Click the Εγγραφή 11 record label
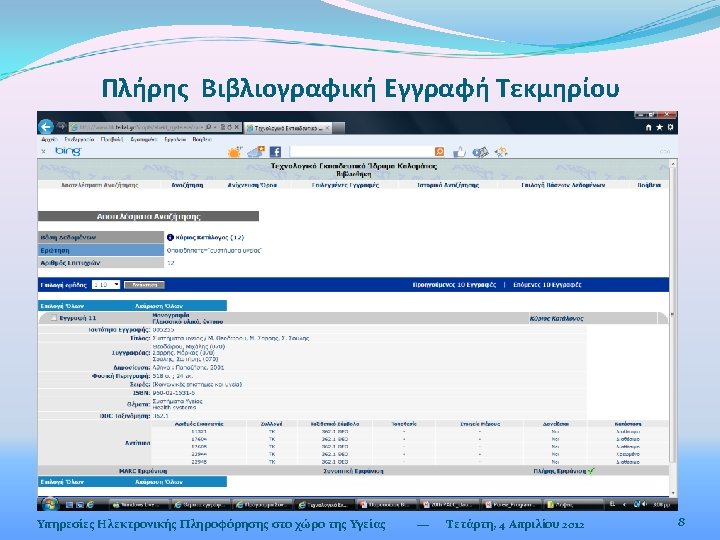 point(78,318)
